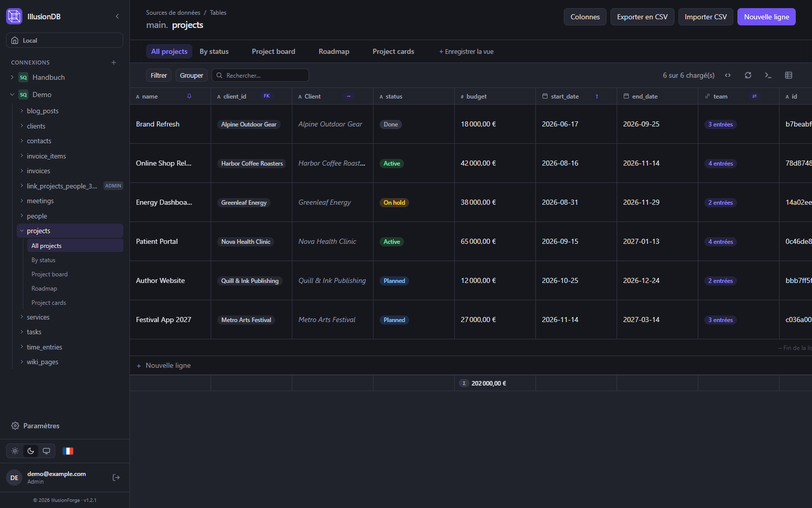Expand the invoices table node
Viewport: 812px width, 508px height.
(22, 171)
